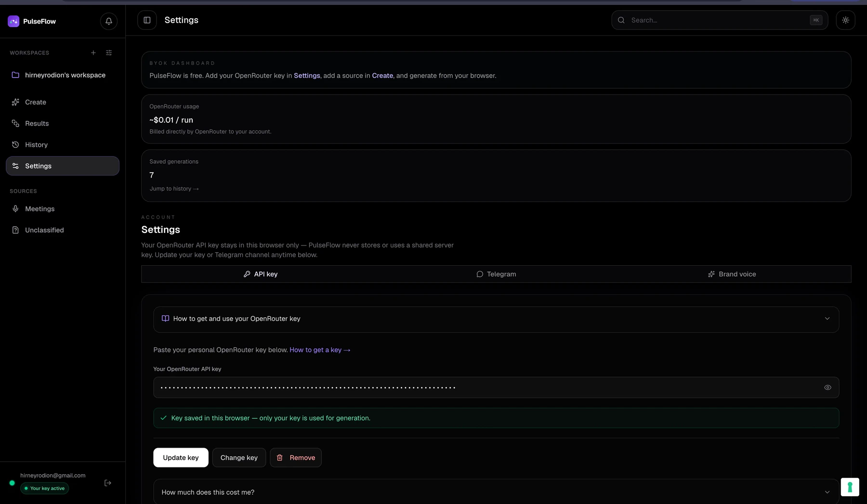Open workspace filter settings icon
The height and width of the screenshot is (504, 867).
(109, 53)
